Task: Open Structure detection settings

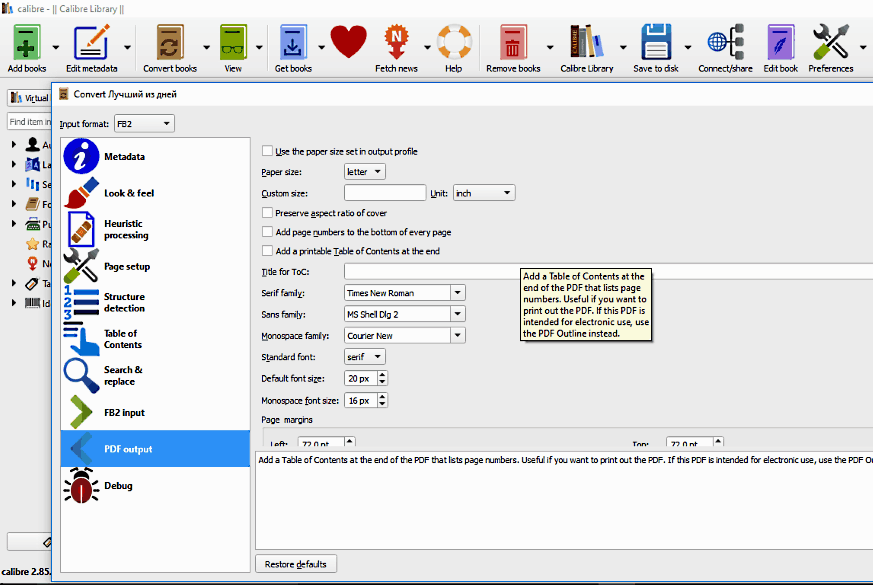Action: point(155,303)
